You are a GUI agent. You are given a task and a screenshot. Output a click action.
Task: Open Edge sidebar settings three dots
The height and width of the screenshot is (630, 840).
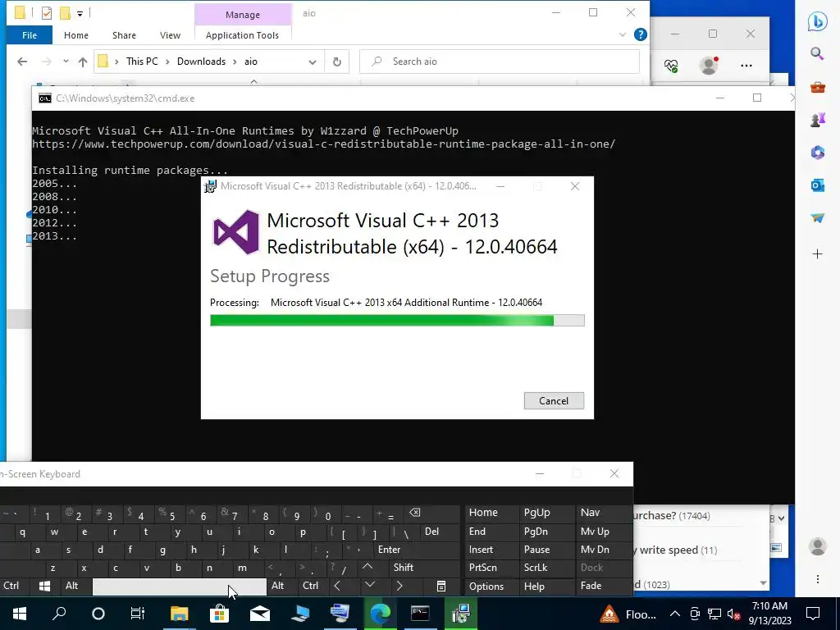point(818,579)
